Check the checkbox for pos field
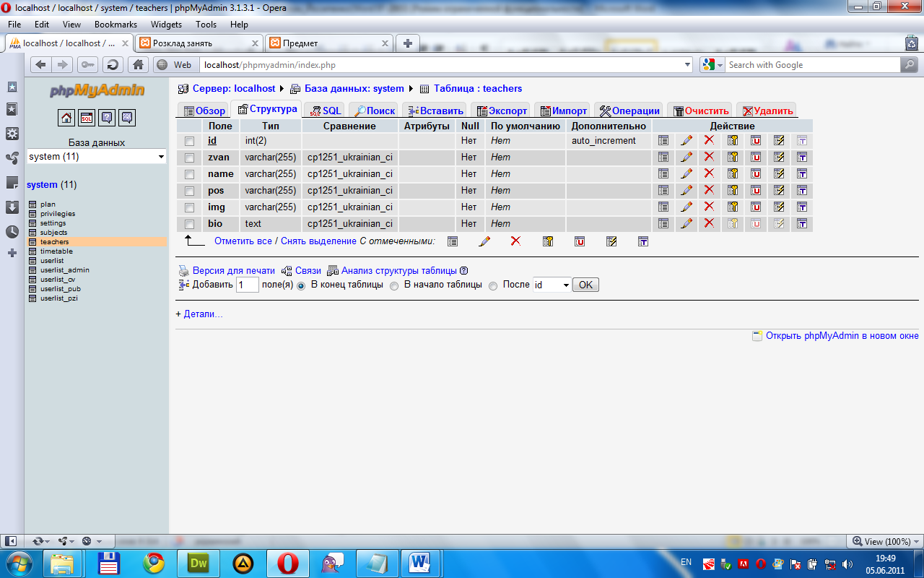Viewport: 924px width, 578px height. click(x=190, y=191)
